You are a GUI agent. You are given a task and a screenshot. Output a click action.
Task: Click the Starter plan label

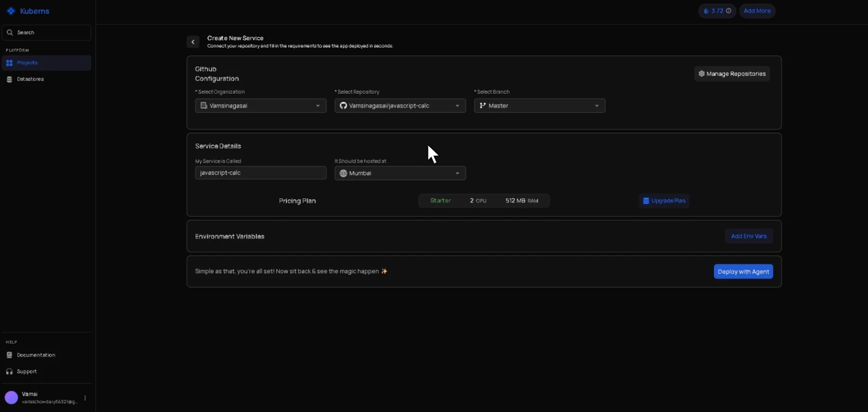coord(441,201)
